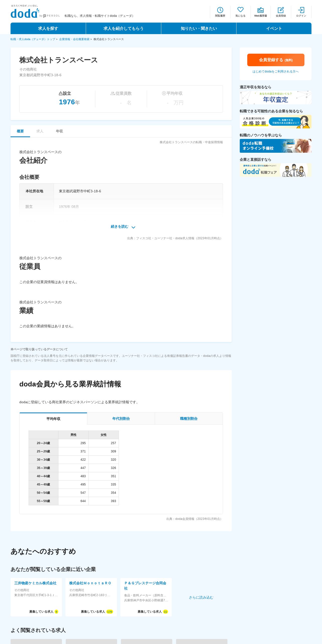Click the 従業員数 people icon

(x=113, y=94)
